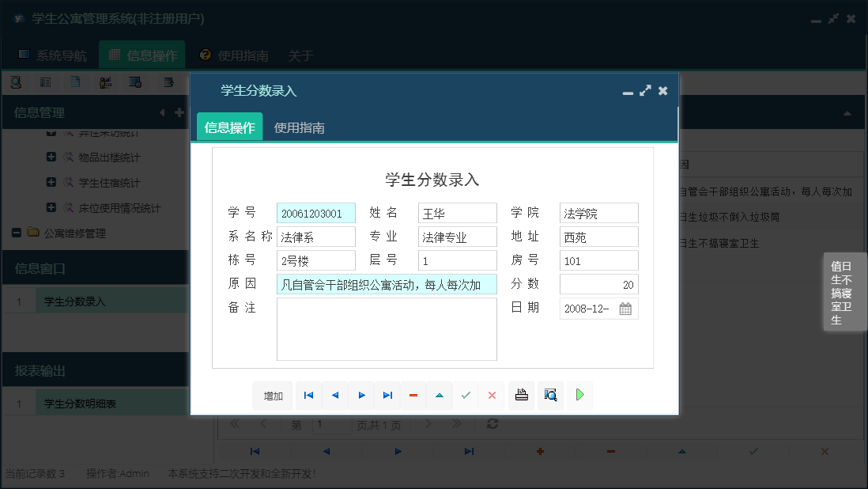Click the refresh icon in the pagination bar

click(492, 424)
